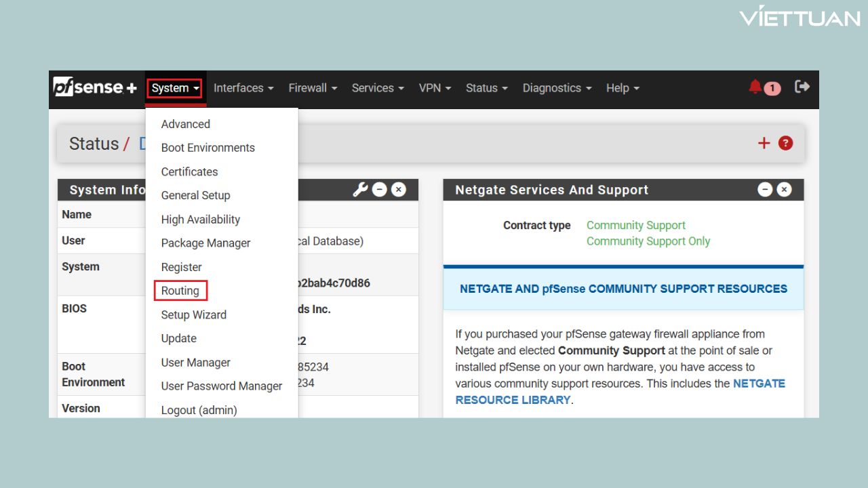Screen dimensions: 868x488
Task: Click Logout (admin) in the menu
Action: 199,410
